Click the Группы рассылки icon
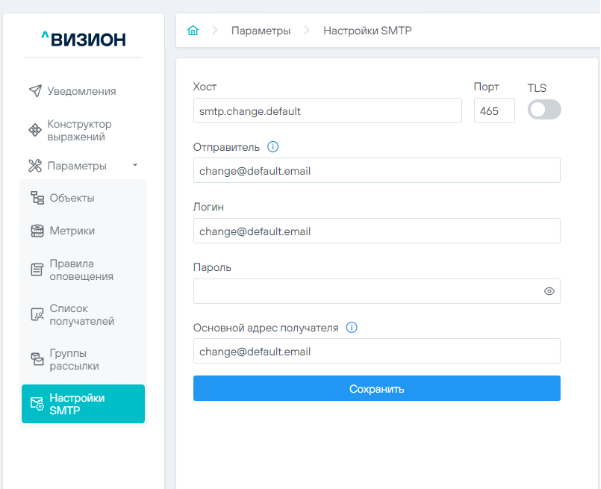The height and width of the screenshot is (489, 601). tap(37, 359)
